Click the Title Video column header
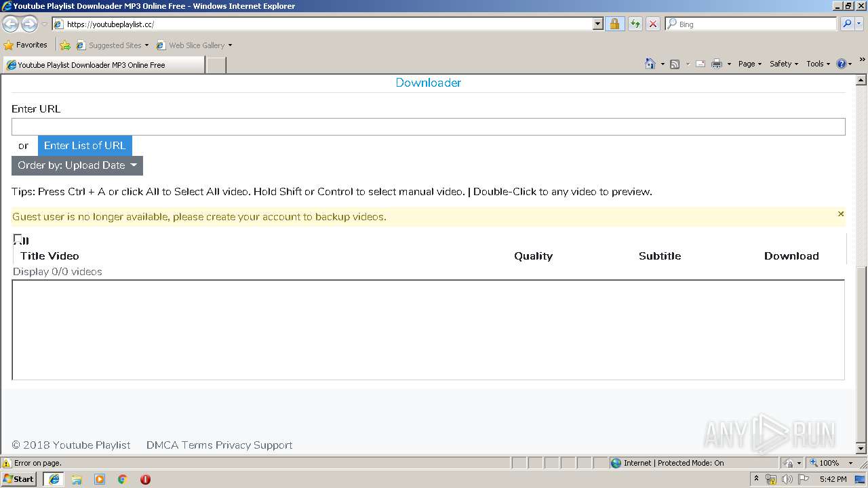868x488 pixels. [x=50, y=256]
